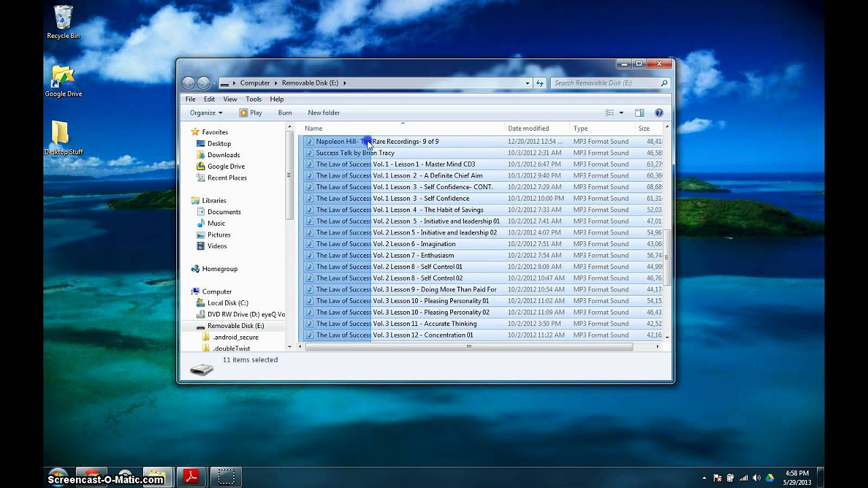Select Local Disk (C:) drive

point(222,303)
